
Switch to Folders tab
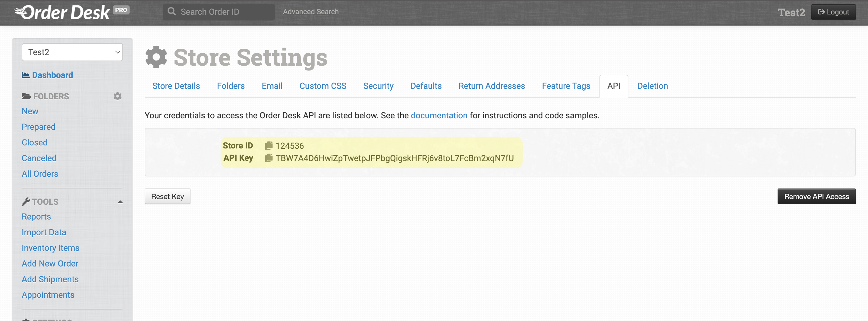point(231,86)
